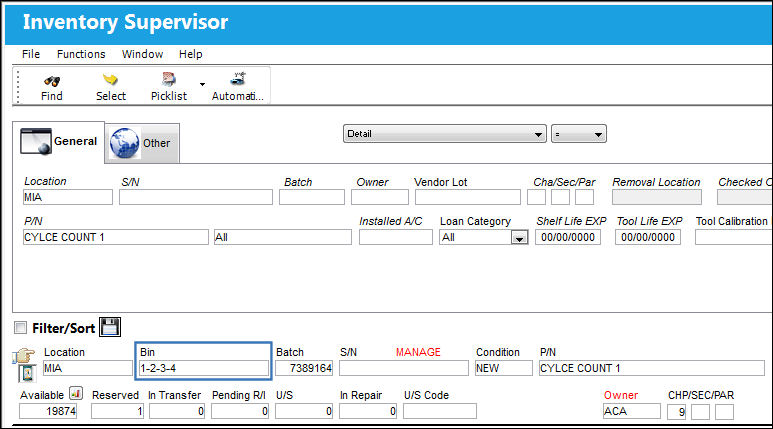Image resolution: width=773 pixels, height=429 pixels.
Task: Click the Vendor Lot field
Action: pyautogui.click(x=467, y=197)
